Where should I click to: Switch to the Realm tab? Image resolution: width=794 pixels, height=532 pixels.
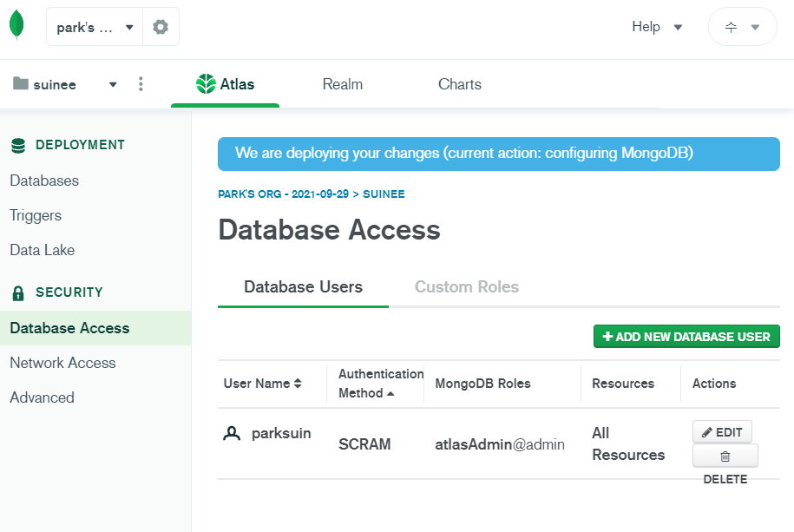pos(343,84)
